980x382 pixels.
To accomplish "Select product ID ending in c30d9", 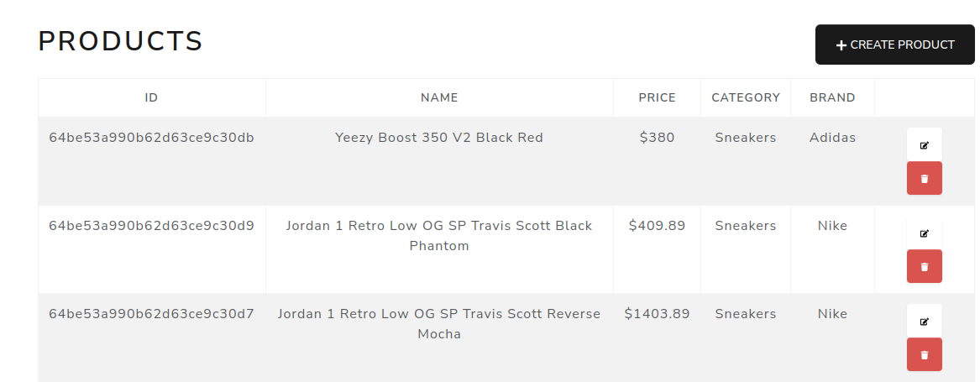I will (151, 226).
